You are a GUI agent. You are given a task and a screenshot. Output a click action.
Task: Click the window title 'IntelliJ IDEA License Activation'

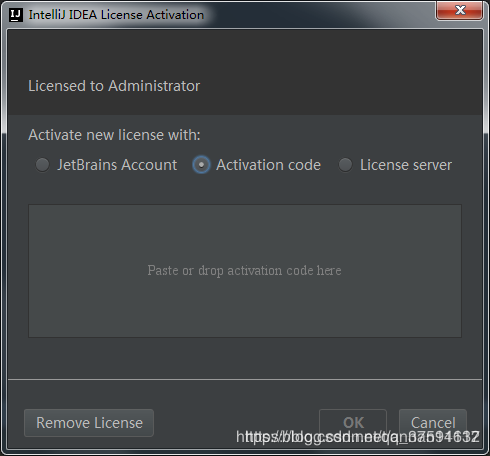pyautogui.click(x=116, y=15)
